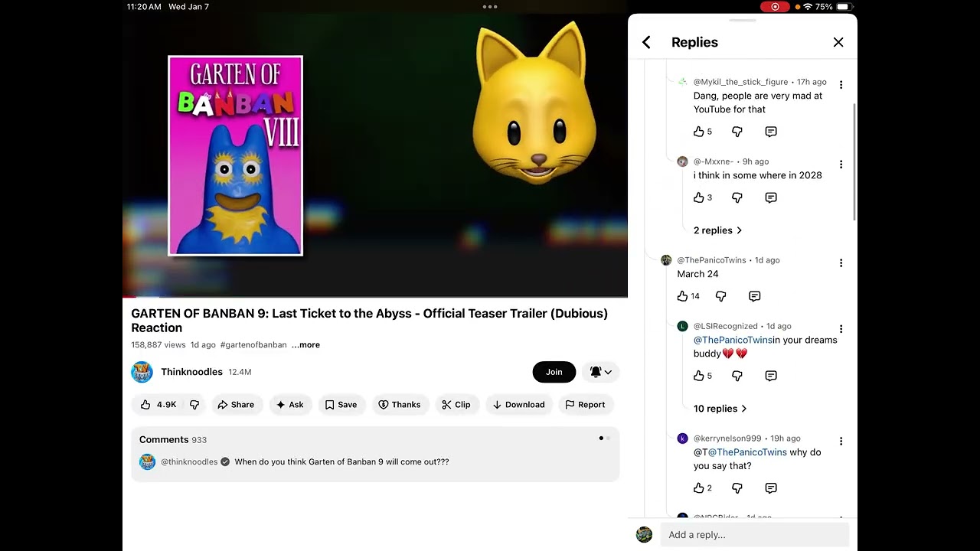Open options menu for -Mxxne-'s comment

[841, 165]
